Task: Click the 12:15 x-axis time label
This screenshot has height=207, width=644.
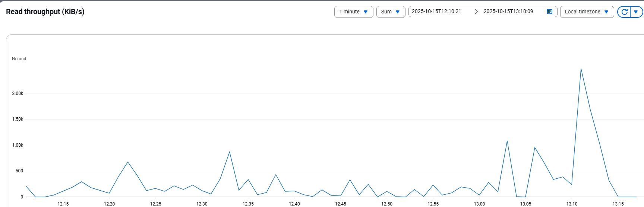Action: [63, 204]
